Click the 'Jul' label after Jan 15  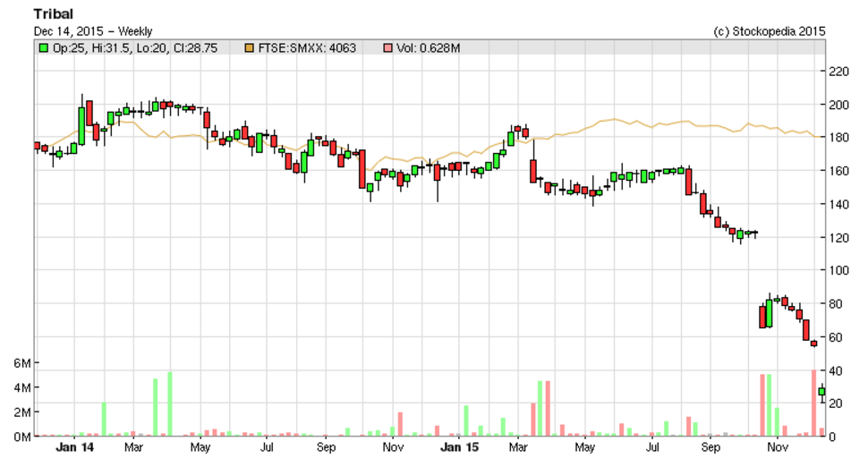coord(652,447)
